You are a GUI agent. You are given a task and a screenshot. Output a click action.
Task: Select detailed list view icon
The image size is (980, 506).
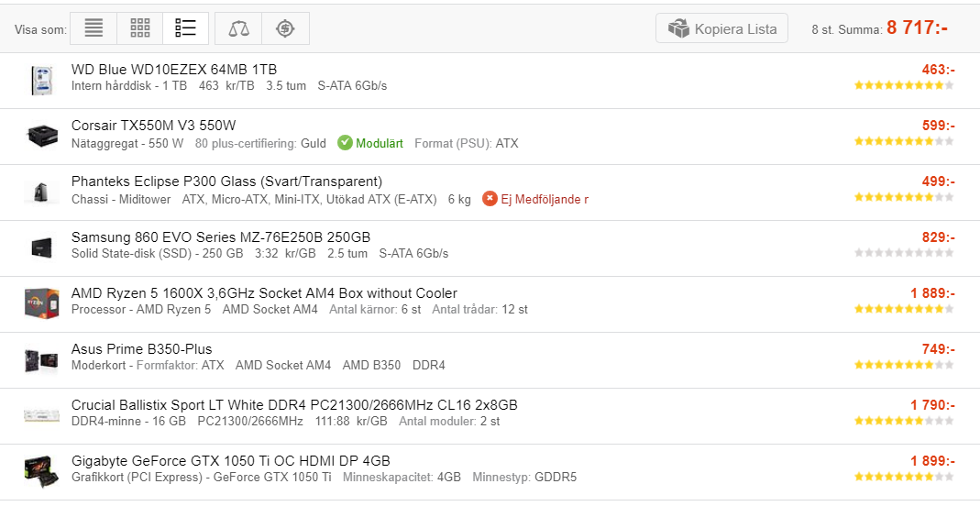pyautogui.click(x=185, y=28)
